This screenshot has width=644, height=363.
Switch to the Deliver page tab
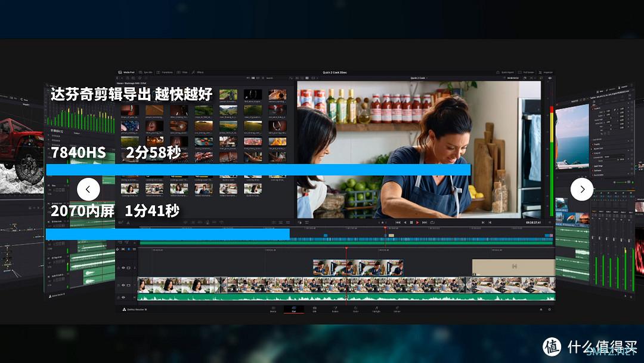(397, 309)
